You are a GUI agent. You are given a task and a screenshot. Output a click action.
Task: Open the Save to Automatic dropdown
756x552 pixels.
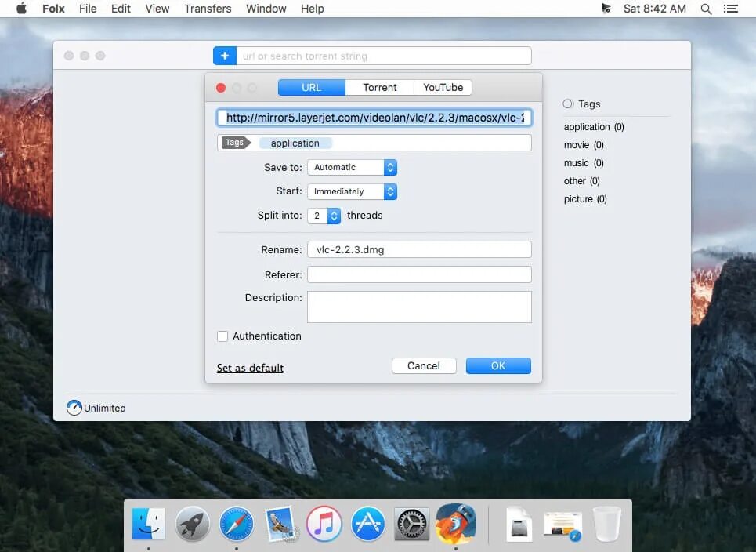353,168
